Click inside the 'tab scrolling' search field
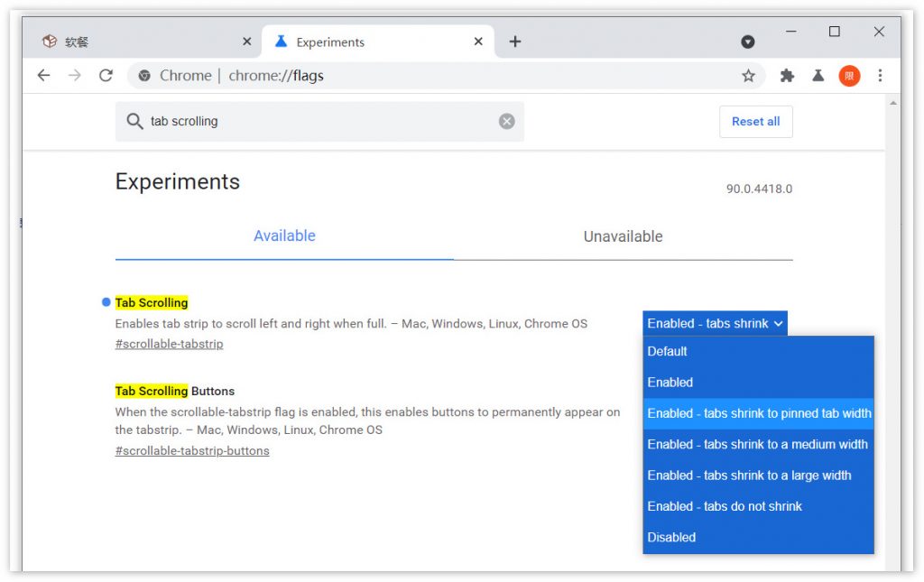 [x=316, y=121]
